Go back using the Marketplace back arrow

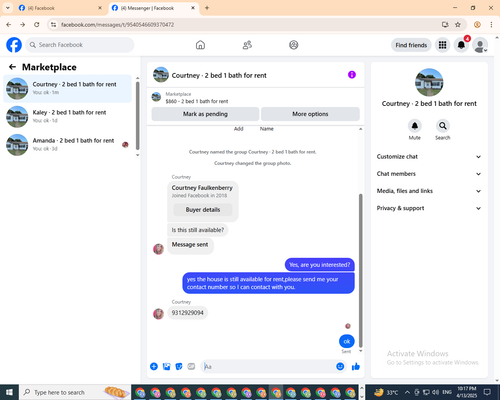point(12,67)
